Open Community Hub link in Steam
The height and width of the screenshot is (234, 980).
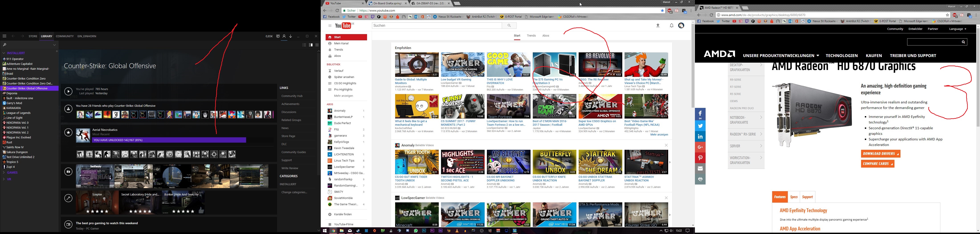[292, 96]
